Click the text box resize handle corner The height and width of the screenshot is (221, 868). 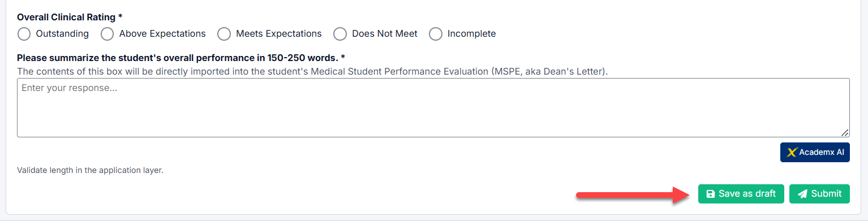(845, 132)
